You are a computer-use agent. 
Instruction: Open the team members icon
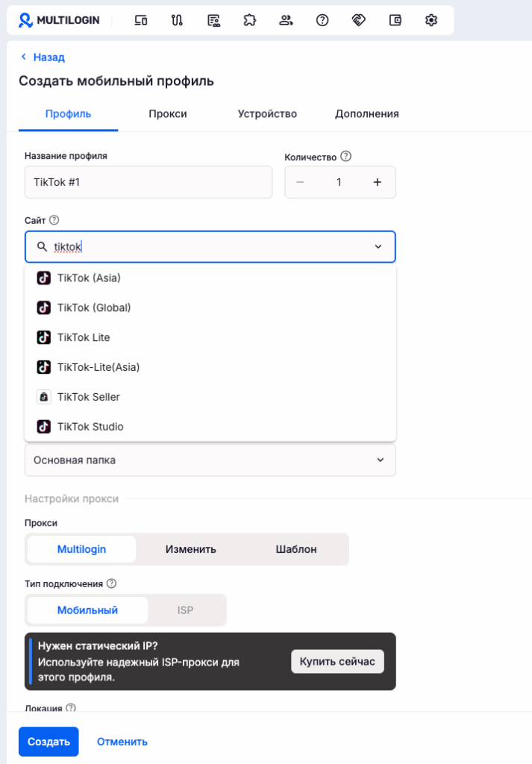[x=286, y=20]
